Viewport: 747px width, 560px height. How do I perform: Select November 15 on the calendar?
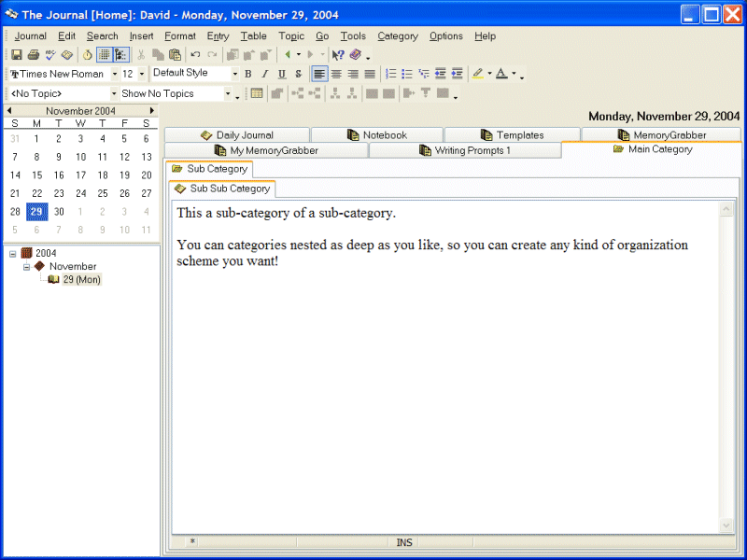36,175
